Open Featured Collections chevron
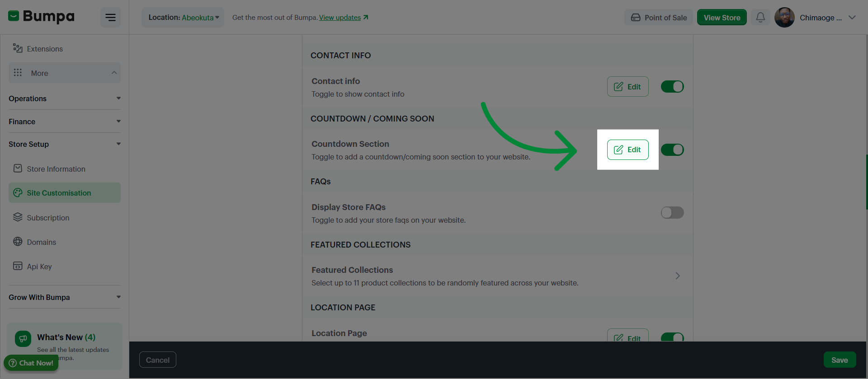 coord(678,276)
